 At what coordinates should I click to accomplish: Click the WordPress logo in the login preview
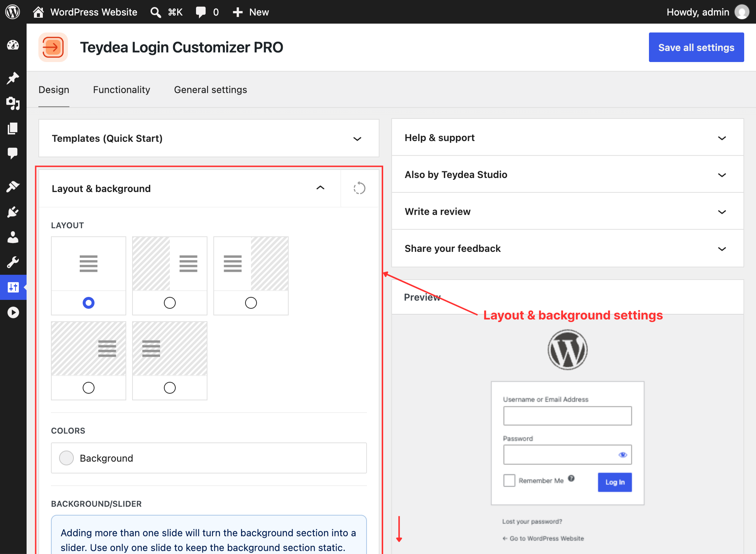[567, 350]
